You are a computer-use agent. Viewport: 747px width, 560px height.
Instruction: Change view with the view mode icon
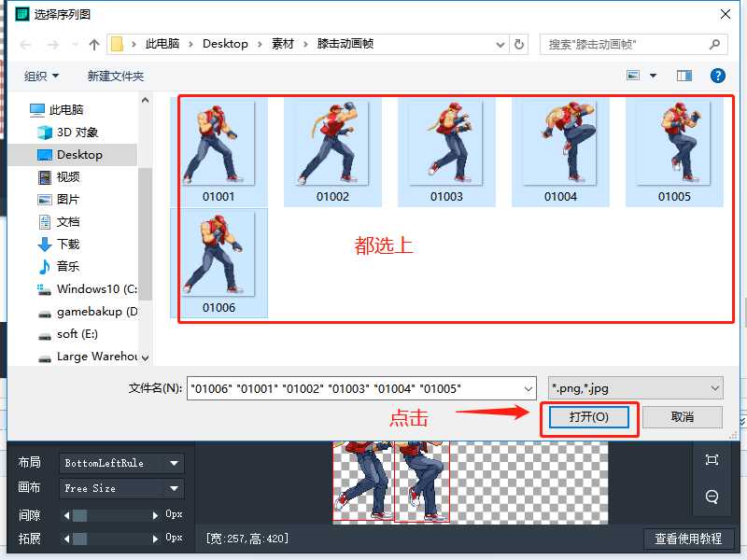[x=633, y=76]
